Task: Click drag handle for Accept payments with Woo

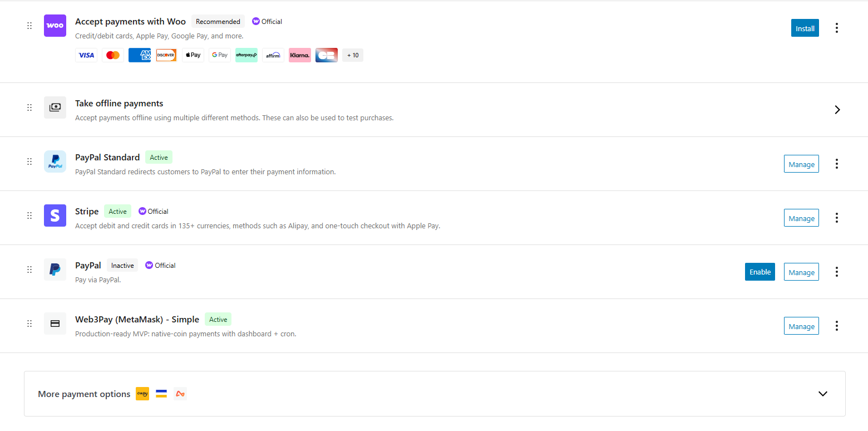Action: (29, 26)
